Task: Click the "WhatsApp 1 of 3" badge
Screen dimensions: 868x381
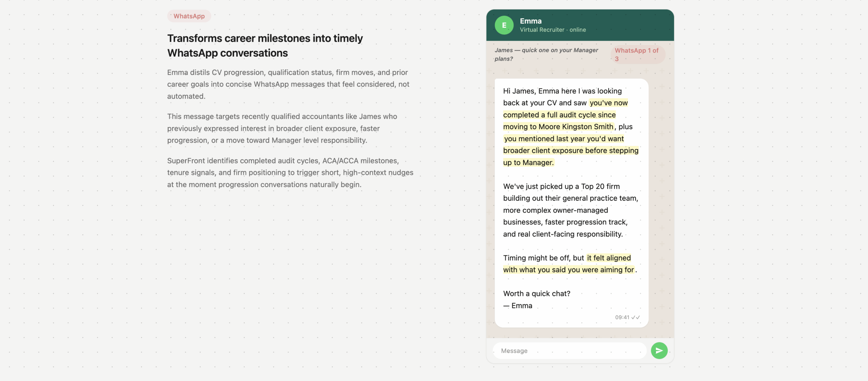Action: point(637,55)
